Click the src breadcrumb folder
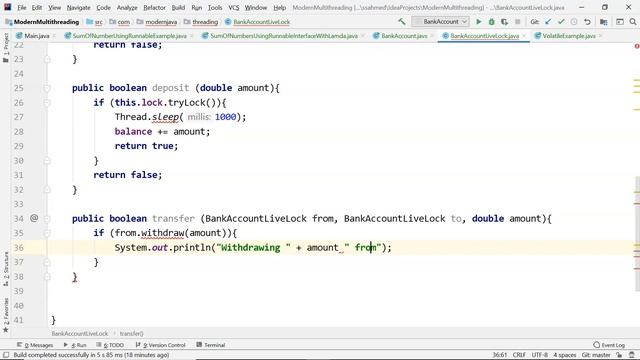The image size is (640, 360). (x=95, y=22)
